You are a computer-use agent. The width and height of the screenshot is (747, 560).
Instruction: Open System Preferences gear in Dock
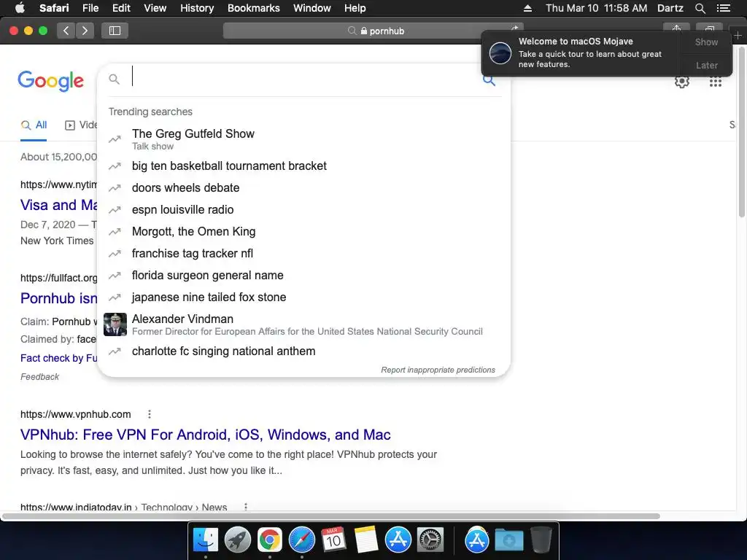click(x=430, y=540)
